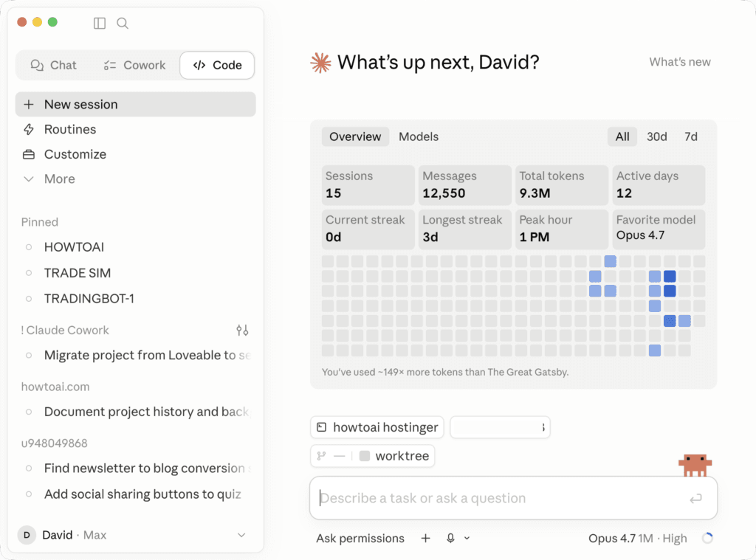Click the status circle beside HOWTOAI

pos(29,247)
